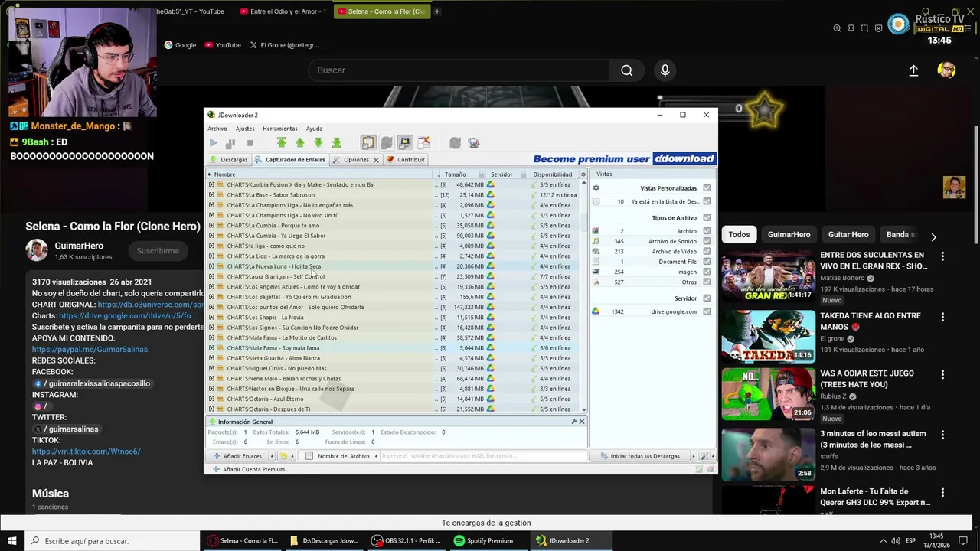Uncheck drive.google.com server filter
The image size is (980, 551).
(707, 311)
